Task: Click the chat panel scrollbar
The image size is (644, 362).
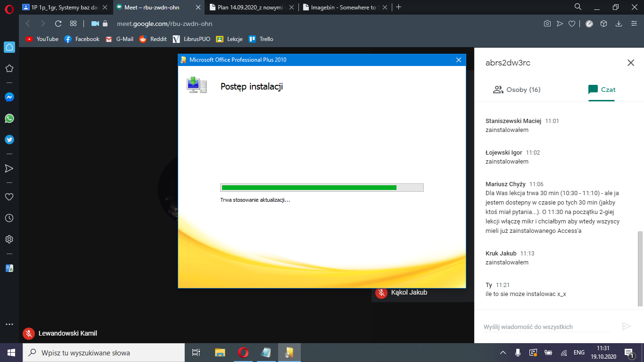Action: [x=640, y=269]
